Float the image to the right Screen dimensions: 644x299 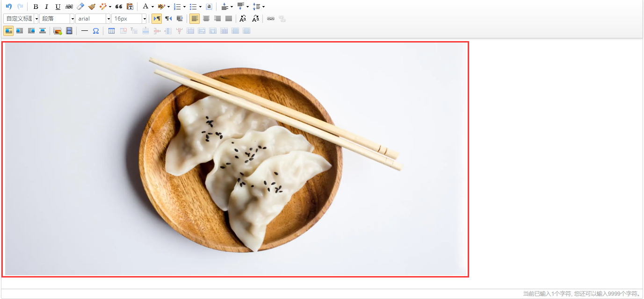tap(31, 31)
